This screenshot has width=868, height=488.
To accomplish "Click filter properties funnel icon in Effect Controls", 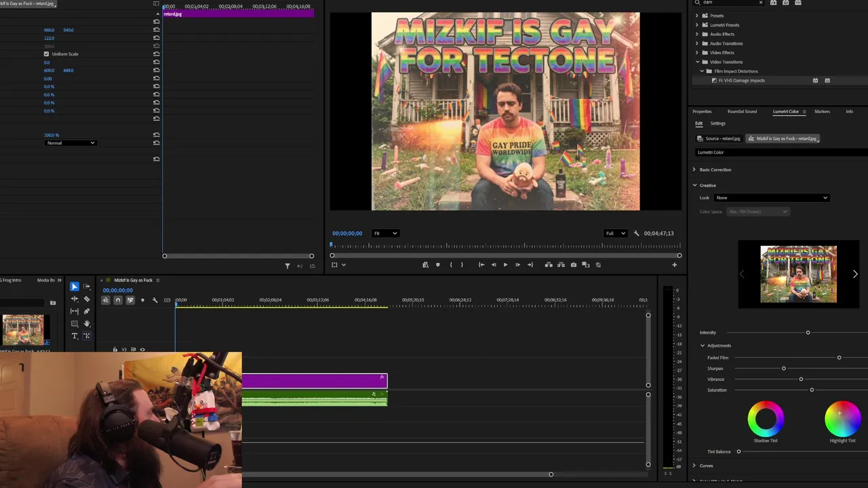I will point(288,266).
